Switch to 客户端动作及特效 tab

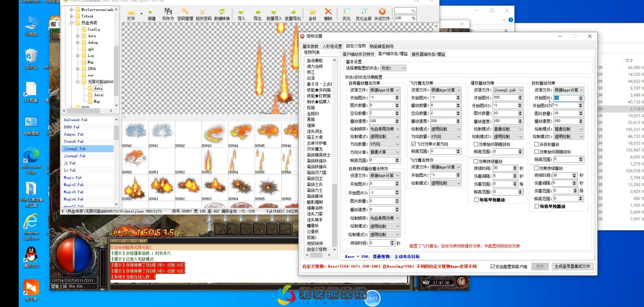pos(358,54)
